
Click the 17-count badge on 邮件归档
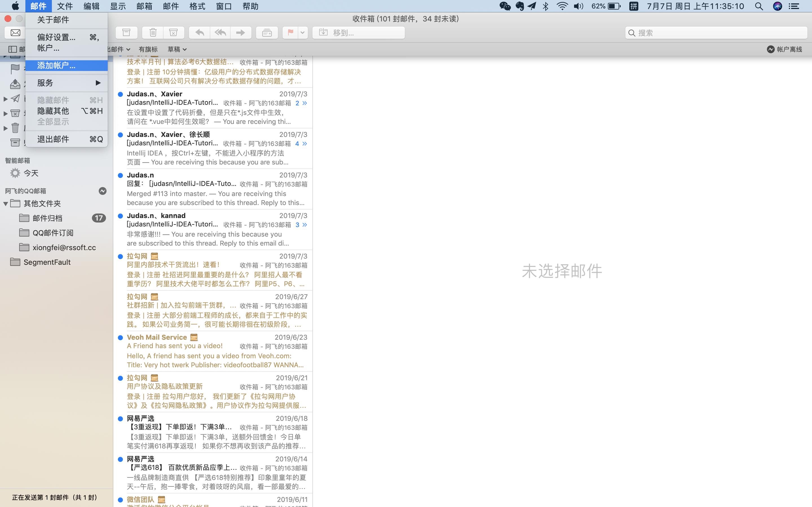point(99,218)
